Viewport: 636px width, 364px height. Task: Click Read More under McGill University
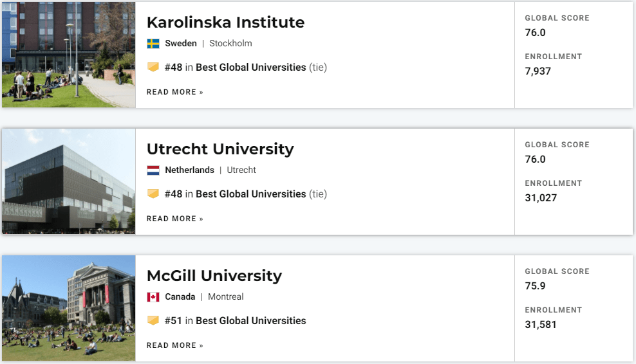click(175, 345)
